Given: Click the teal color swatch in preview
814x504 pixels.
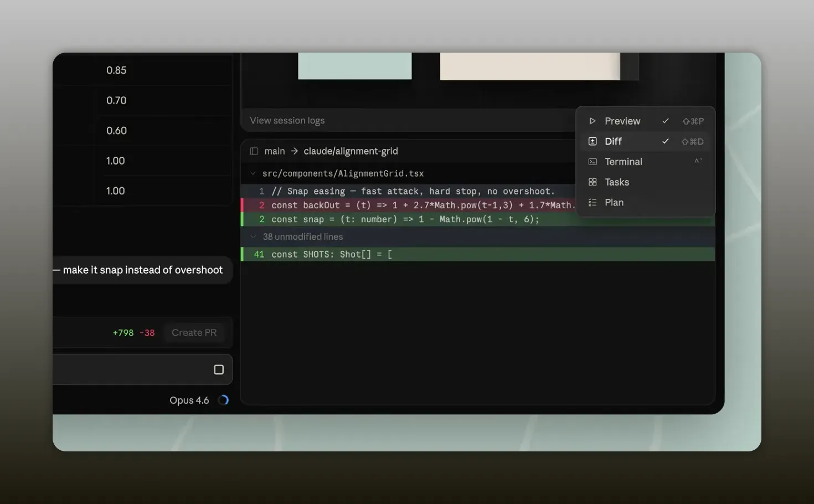Looking at the screenshot, I should pos(354,66).
